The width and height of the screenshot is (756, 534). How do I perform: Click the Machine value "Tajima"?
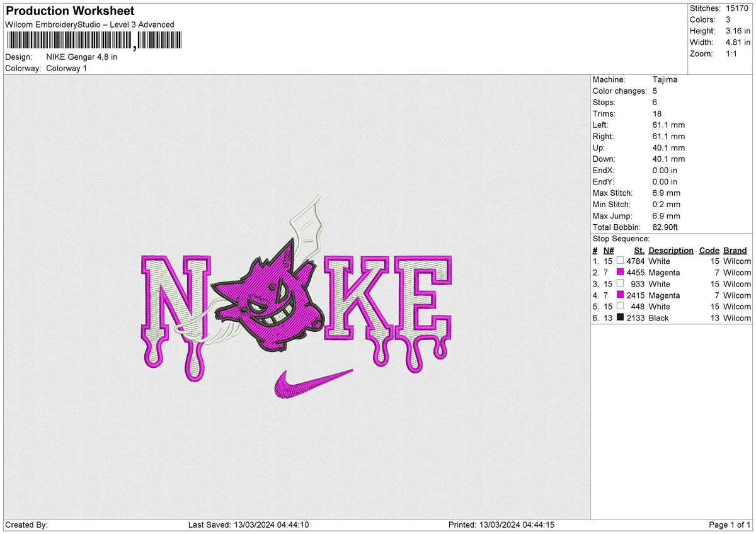click(x=665, y=80)
